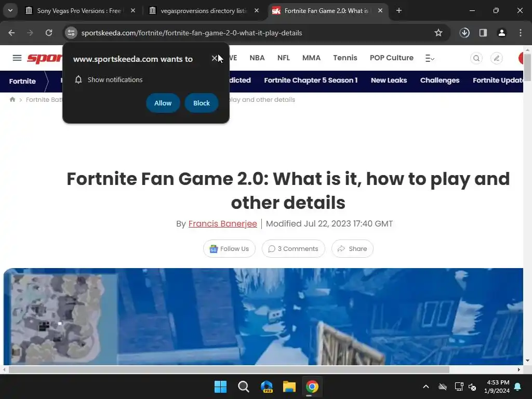Viewport: 532px width, 399px height.
Task: Open Fortnite Updates link
Action: pyautogui.click(x=498, y=81)
